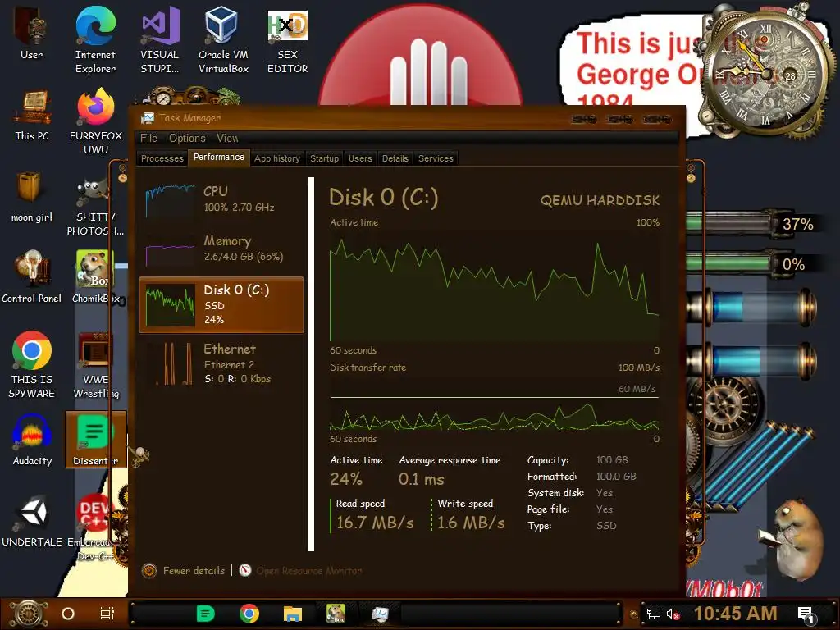This screenshot has height=630, width=840.
Task: Open the network tray icon
Action: point(654,614)
